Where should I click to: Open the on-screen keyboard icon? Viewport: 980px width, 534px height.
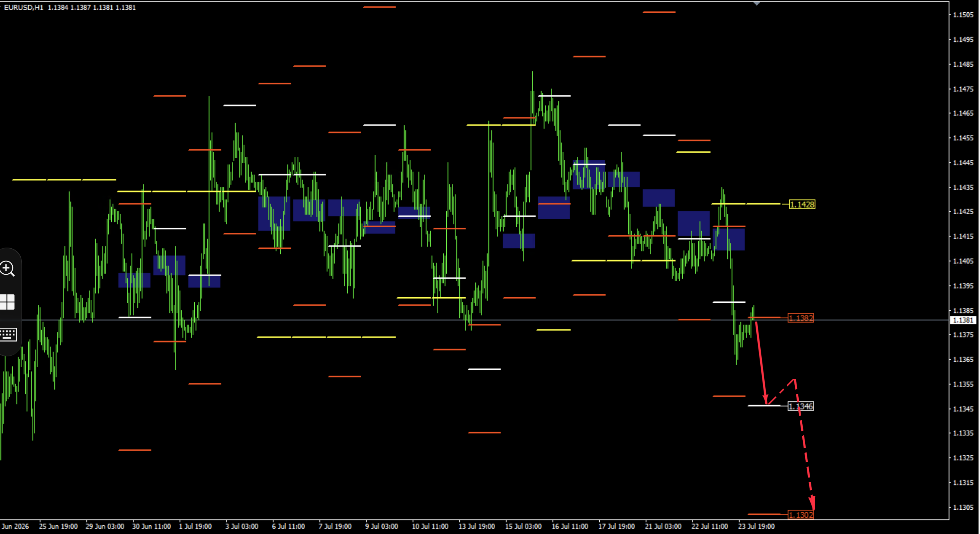8,335
